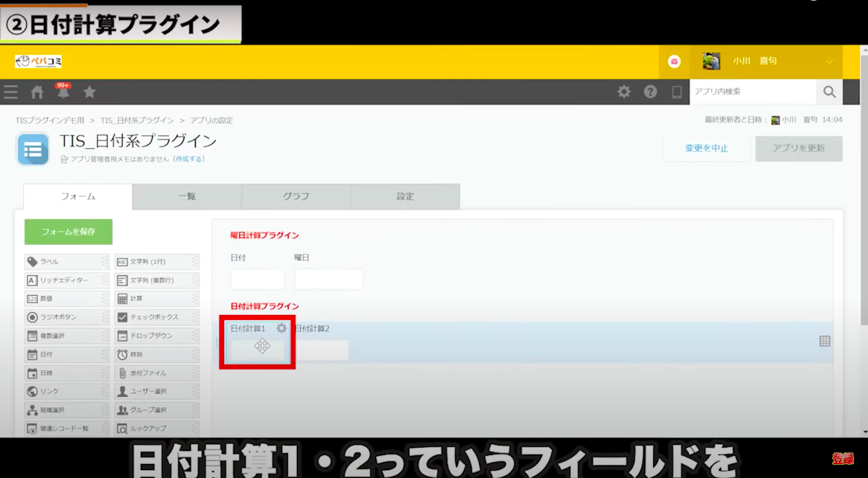Screen dimensions: 868x478
Task: Select the チェックボックス field item
Action: click(x=156, y=317)
